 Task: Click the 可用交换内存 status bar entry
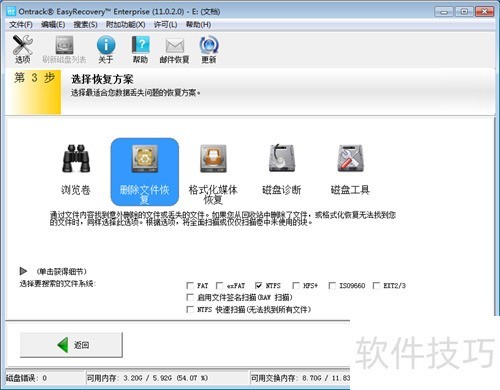point(300,378)
